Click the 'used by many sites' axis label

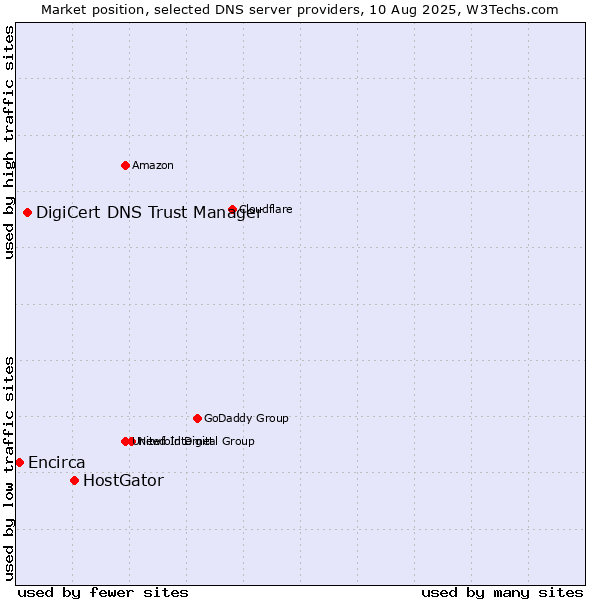click(502, 593)
